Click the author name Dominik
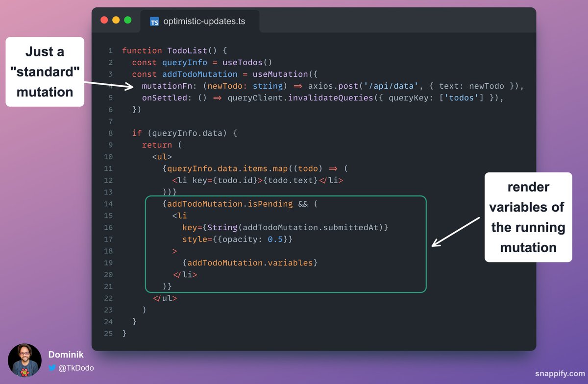588x384 pixels. pos(66,354)
